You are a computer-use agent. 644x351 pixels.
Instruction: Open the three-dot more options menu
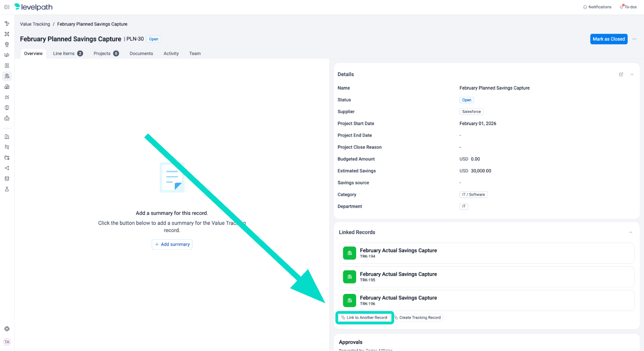635,39
